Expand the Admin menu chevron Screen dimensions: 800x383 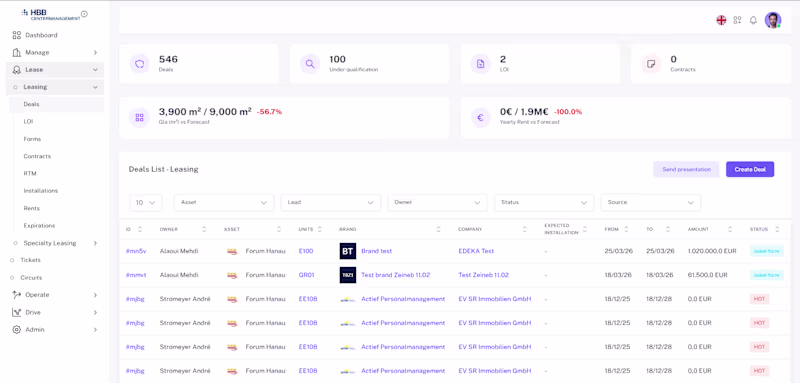[95, 330]
